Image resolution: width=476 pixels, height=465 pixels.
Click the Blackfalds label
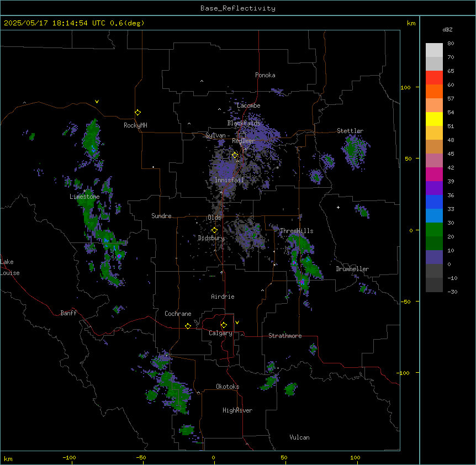244,123
